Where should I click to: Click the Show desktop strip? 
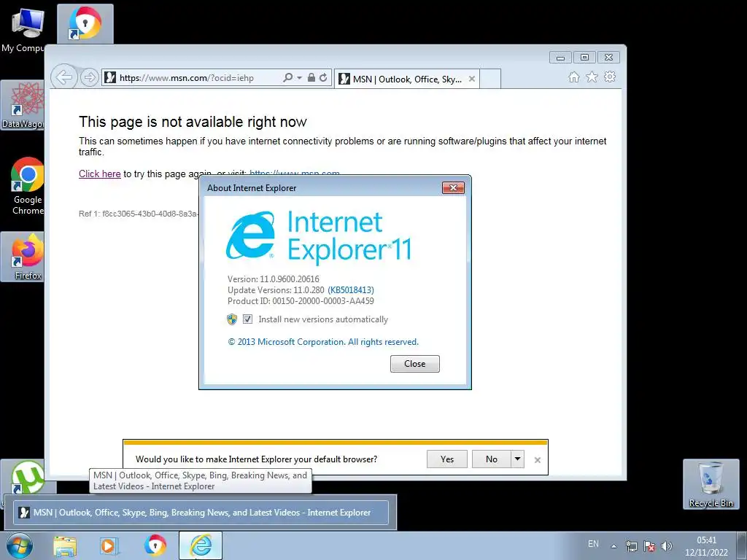(741, 545)
